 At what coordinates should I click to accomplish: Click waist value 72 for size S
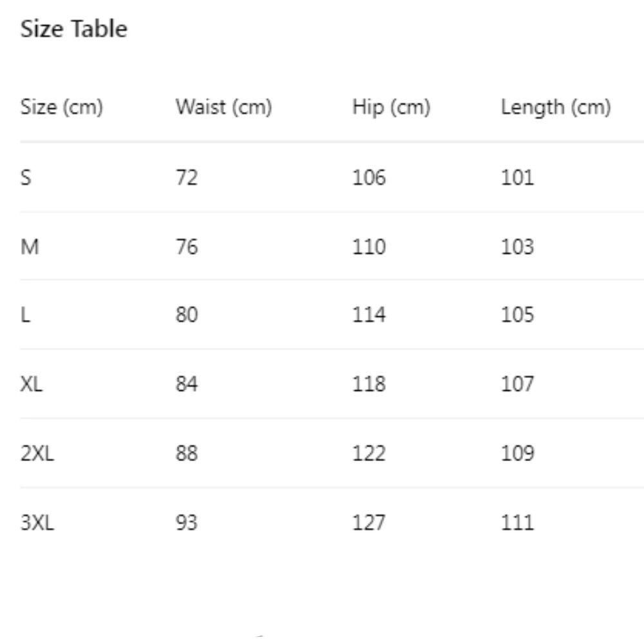186,177
